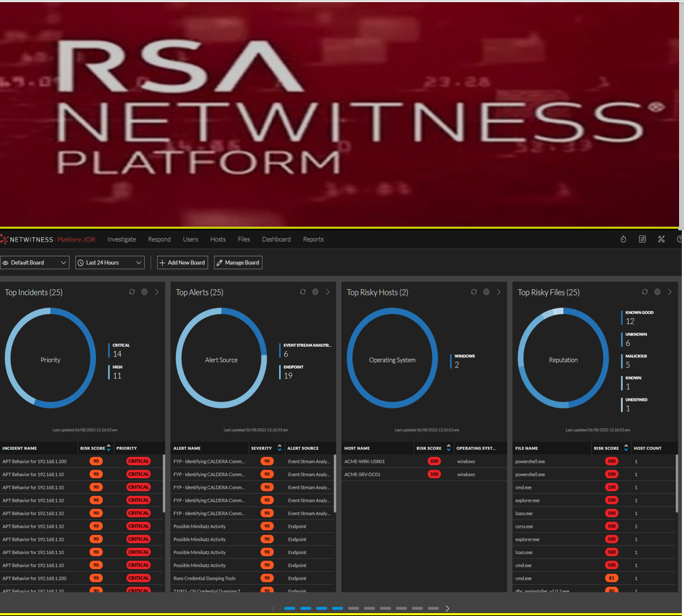Open the timer icon in the top bar
The width and height of the screenshot is (684, 616).
[624, 239]
